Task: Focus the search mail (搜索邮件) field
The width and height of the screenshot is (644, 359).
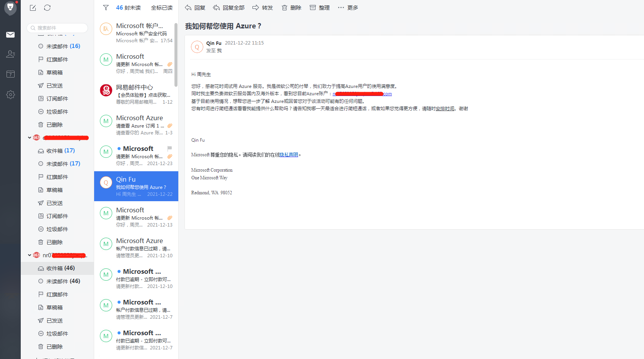Action: 57,28
